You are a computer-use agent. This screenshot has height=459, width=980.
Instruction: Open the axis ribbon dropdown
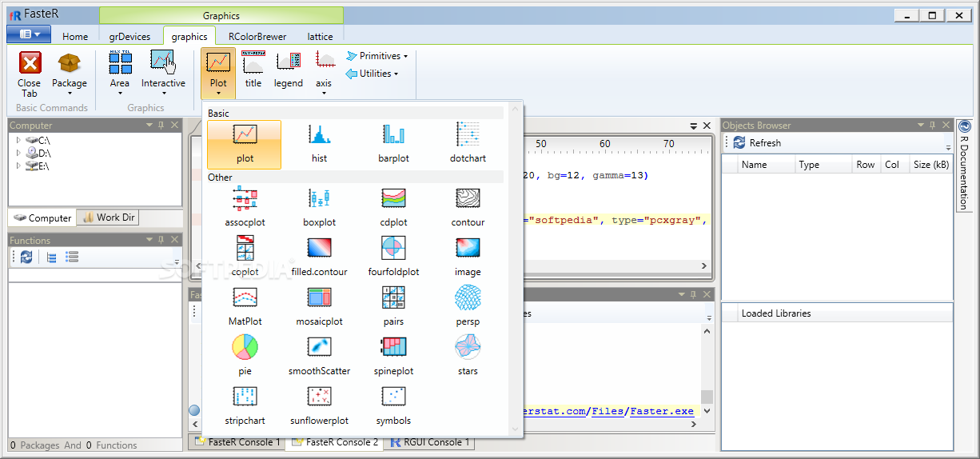tap(324, 74)
